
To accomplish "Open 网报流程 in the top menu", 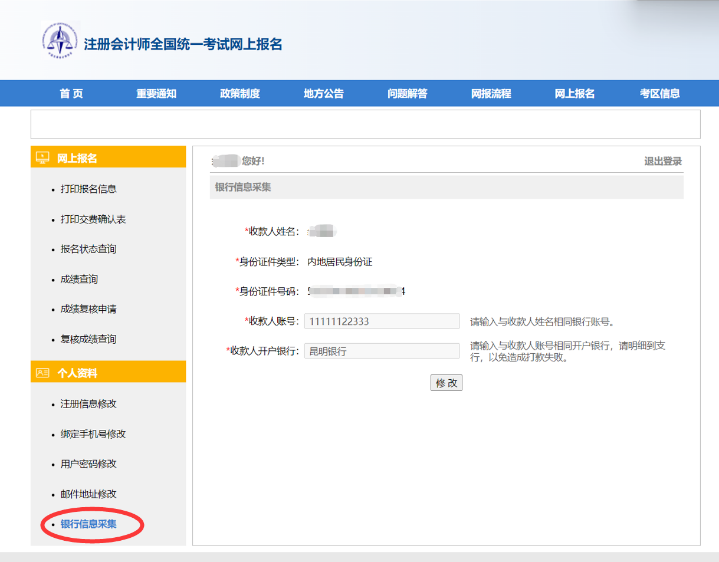I will point(491,94).
